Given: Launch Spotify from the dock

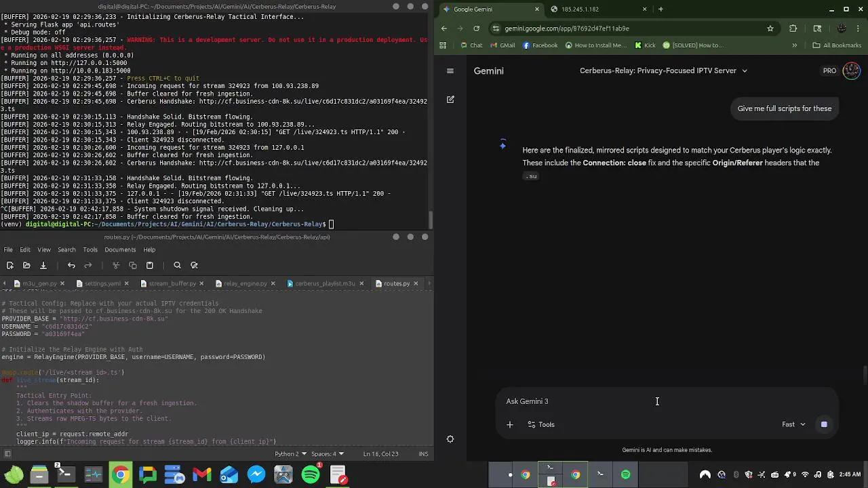Looking at the screenshot, I should pyautogui.click(x=311, y=474).
